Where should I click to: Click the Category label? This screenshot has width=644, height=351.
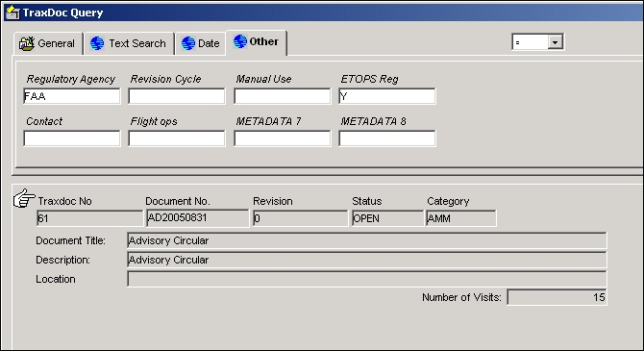[448, 201]
